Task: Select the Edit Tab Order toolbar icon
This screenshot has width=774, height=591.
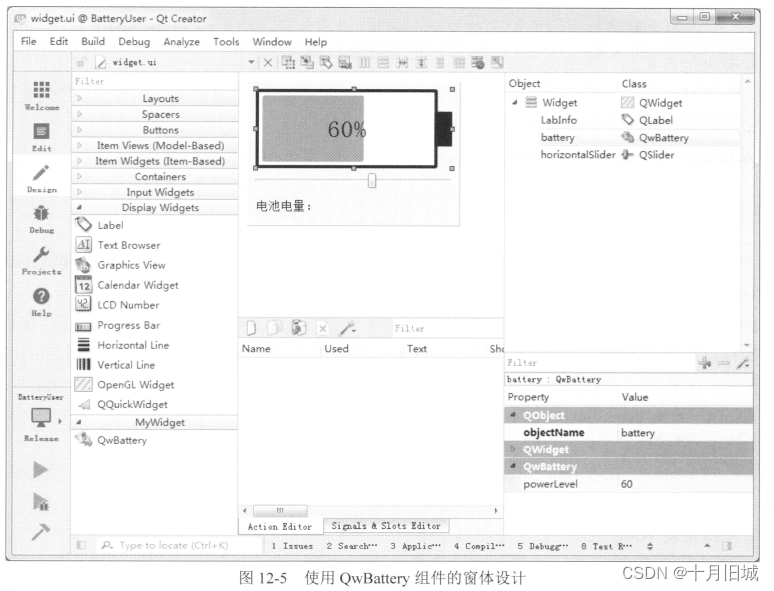Action: tap(345, 62)
